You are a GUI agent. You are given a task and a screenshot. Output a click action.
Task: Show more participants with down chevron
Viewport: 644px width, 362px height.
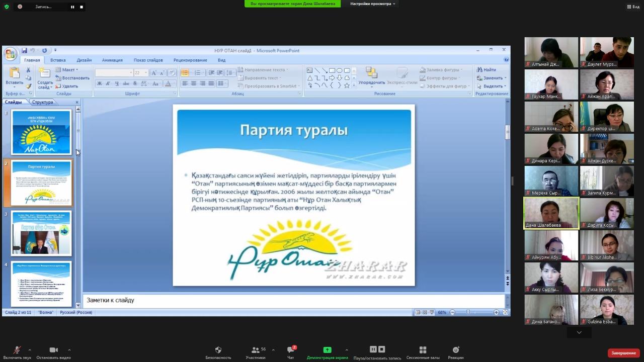click(579, 332)
